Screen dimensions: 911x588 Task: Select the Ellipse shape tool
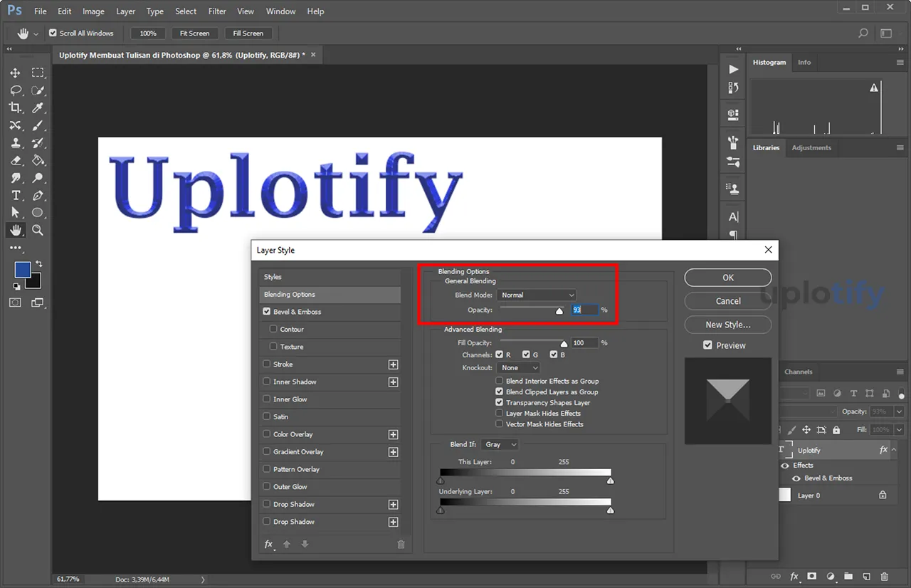38,213
